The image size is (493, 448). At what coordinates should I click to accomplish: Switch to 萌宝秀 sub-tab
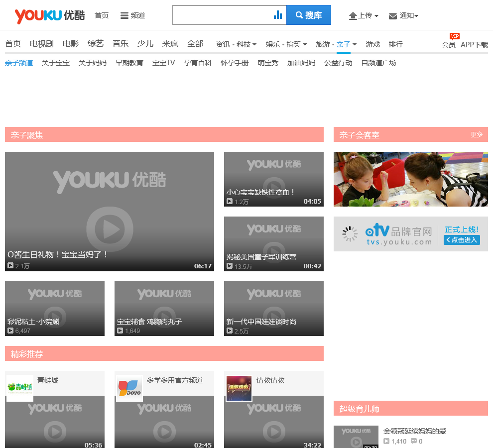point(268,63)
